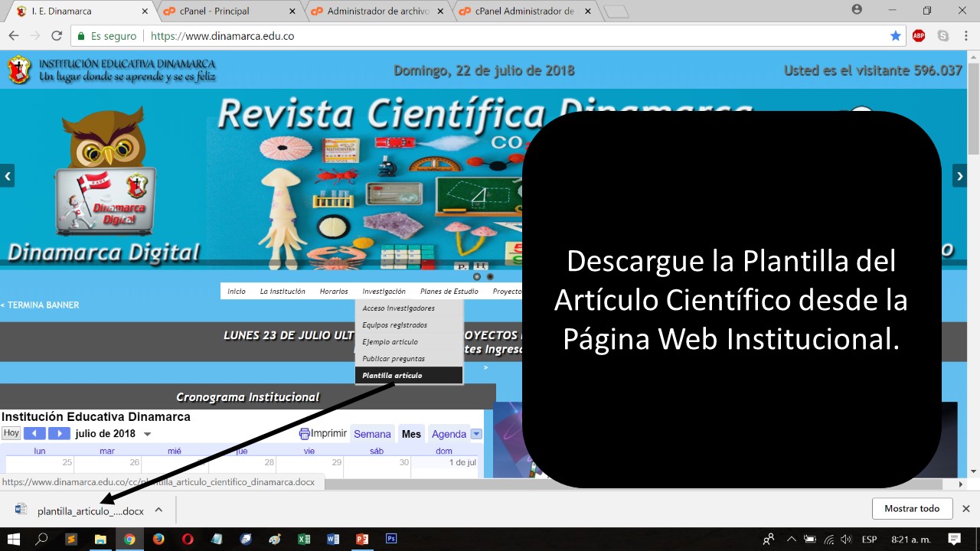Click the Mostrar todo downloads button
980x551 pixels.
tap(912, 509)
